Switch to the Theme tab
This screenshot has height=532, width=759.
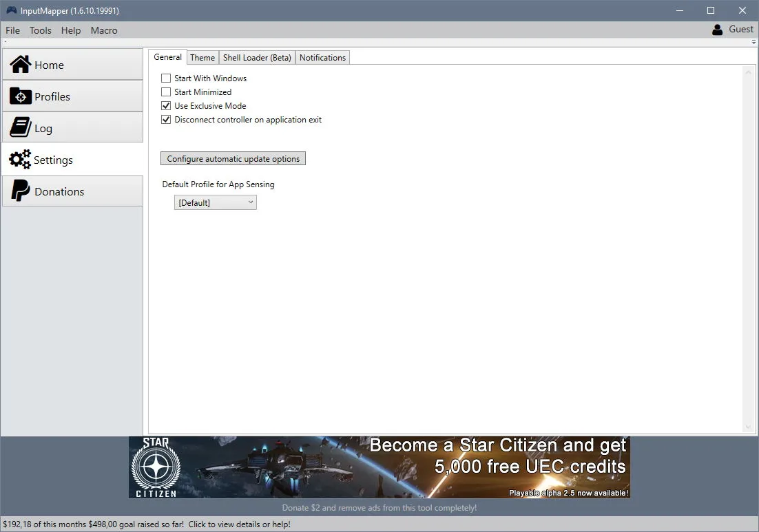tap(202, 58)
